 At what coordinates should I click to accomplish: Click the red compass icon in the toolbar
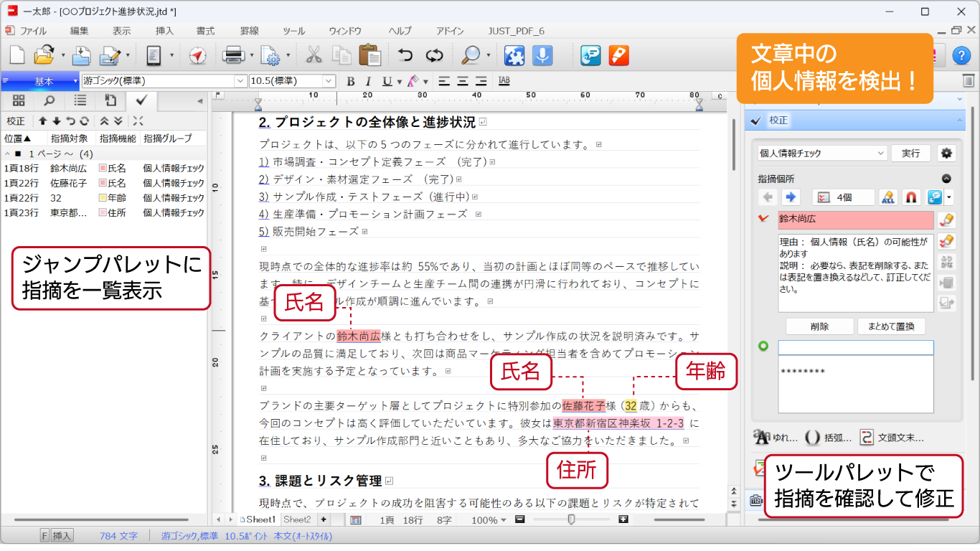(197, 55)
